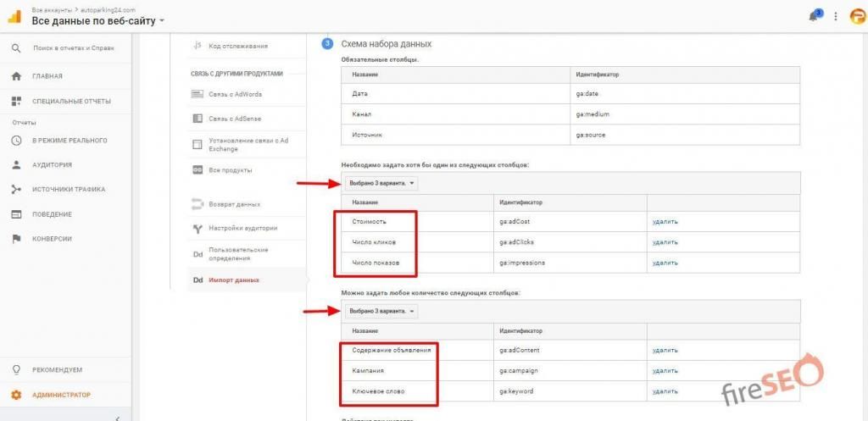Open Аудитория reports
868x421 pixels.
point(52,165)
